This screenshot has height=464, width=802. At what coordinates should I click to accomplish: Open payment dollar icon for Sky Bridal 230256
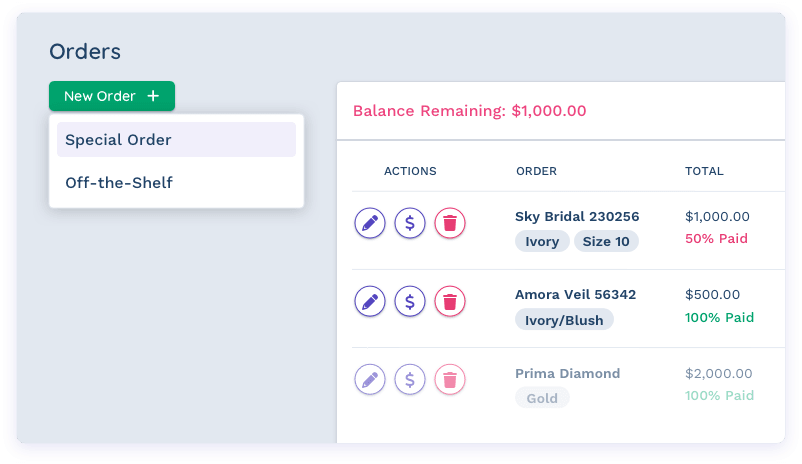tap(410, 222)
